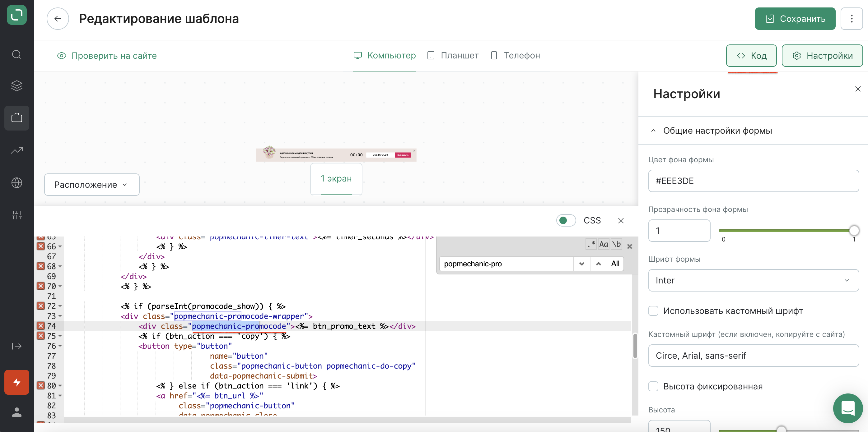Close the Настройки panel
This screenshot has width=868, height=432.
857,89
